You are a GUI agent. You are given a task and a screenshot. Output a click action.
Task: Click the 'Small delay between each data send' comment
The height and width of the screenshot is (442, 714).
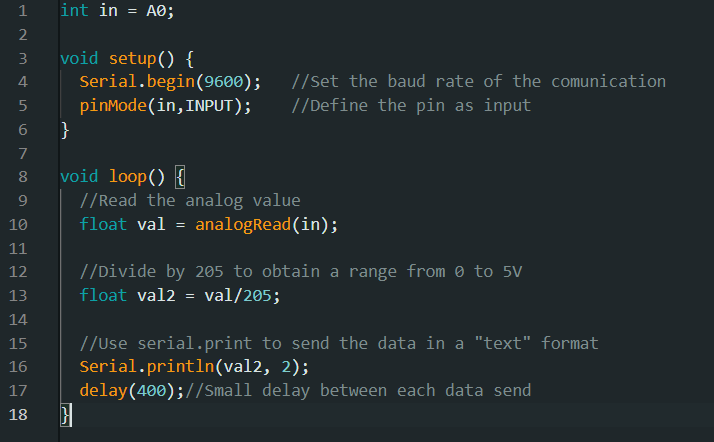click(358, 391)
